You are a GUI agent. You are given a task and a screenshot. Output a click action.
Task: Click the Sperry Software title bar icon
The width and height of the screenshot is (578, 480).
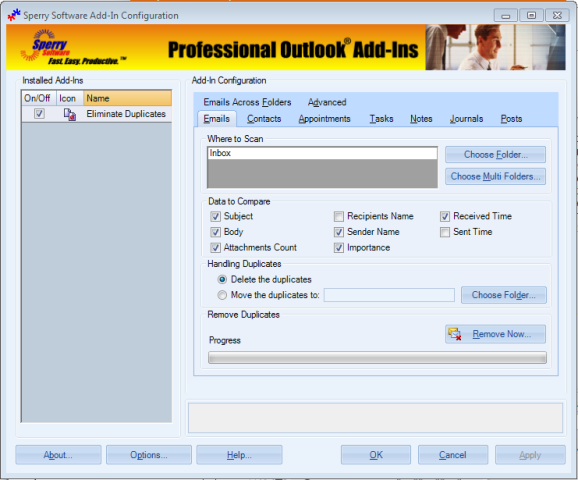(x=14, y=15)
